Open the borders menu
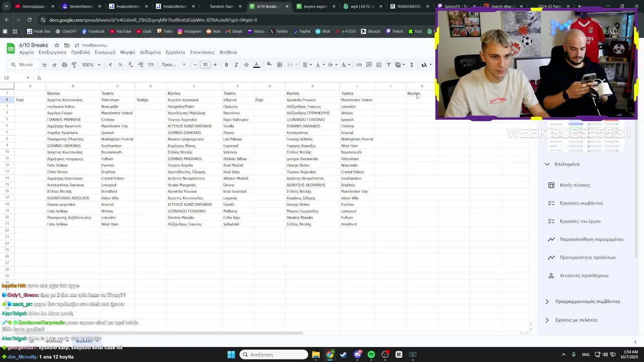Viewport: 644px width, 362px height. (280, 65)
